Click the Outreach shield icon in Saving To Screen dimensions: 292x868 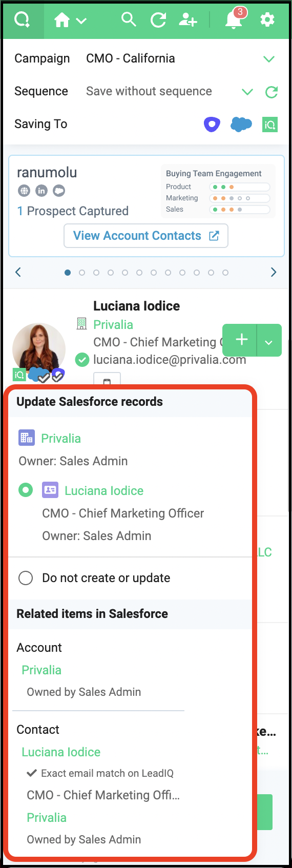212,124
